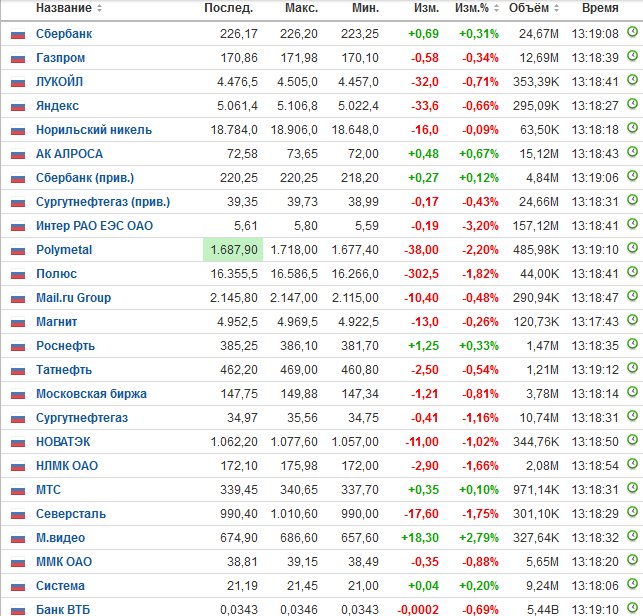Click the clock icon in ЛУКОЙЛ row

coord(633,79)
